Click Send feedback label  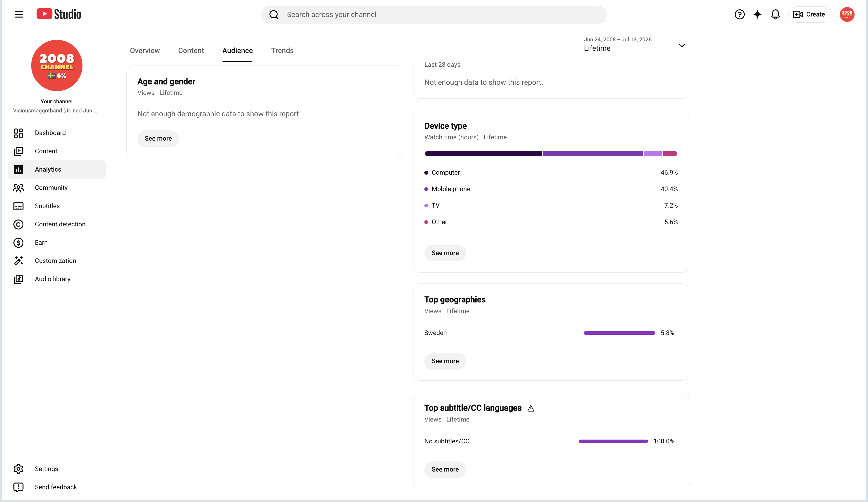coord(56,487)
